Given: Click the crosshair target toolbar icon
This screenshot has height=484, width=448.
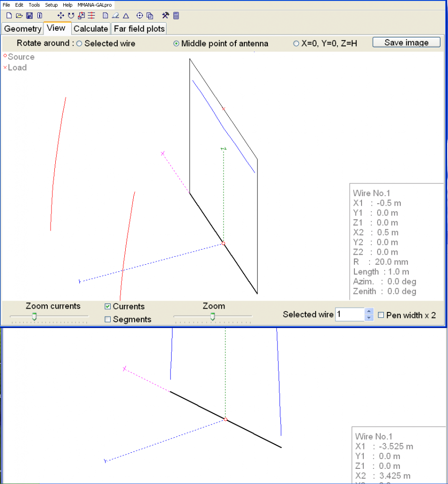Looking at the screenshot, I should pyautogui.click(x=139, y=16).
